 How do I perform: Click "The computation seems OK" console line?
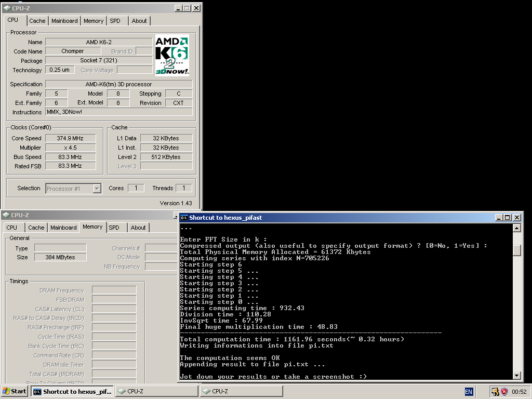[230, 358]
